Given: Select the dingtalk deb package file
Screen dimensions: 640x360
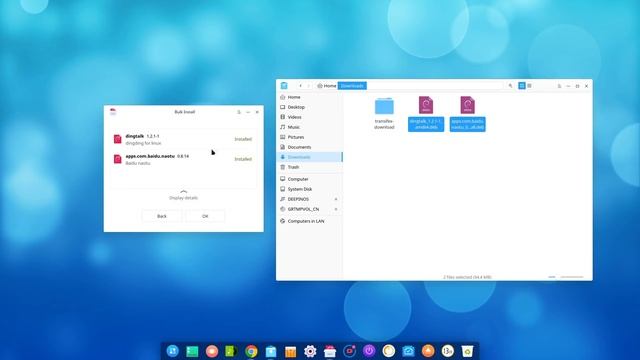Looking at the screenshot, I should (x=426, y=114).
